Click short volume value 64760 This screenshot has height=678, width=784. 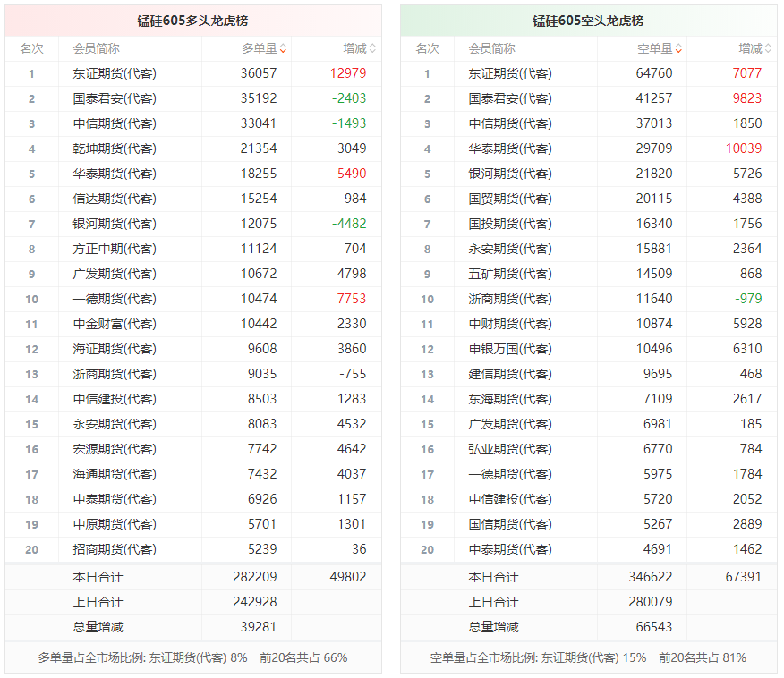coord(654,73)
